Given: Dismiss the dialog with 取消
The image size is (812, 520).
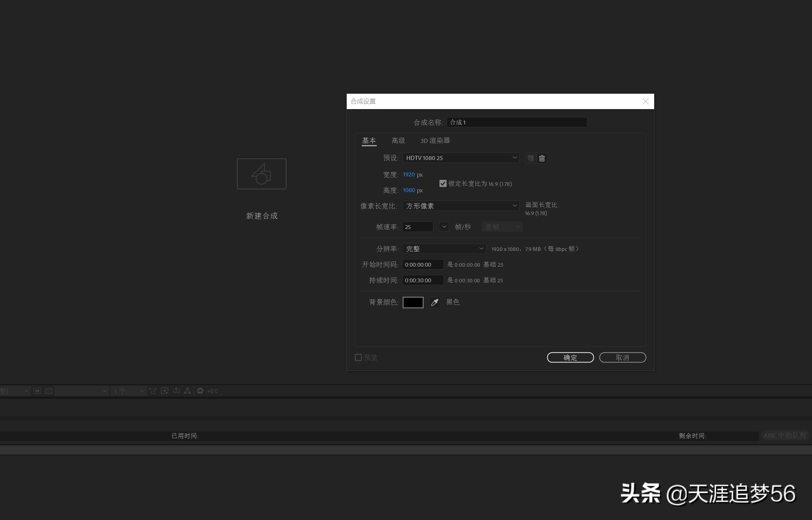Looking at the screenshot, I should coord(622,357).
